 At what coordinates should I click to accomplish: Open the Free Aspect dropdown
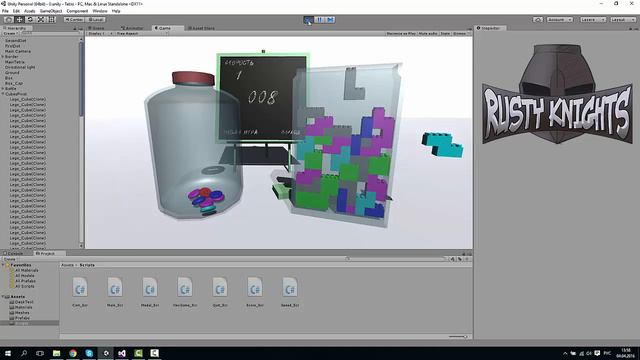coord(142,33)
